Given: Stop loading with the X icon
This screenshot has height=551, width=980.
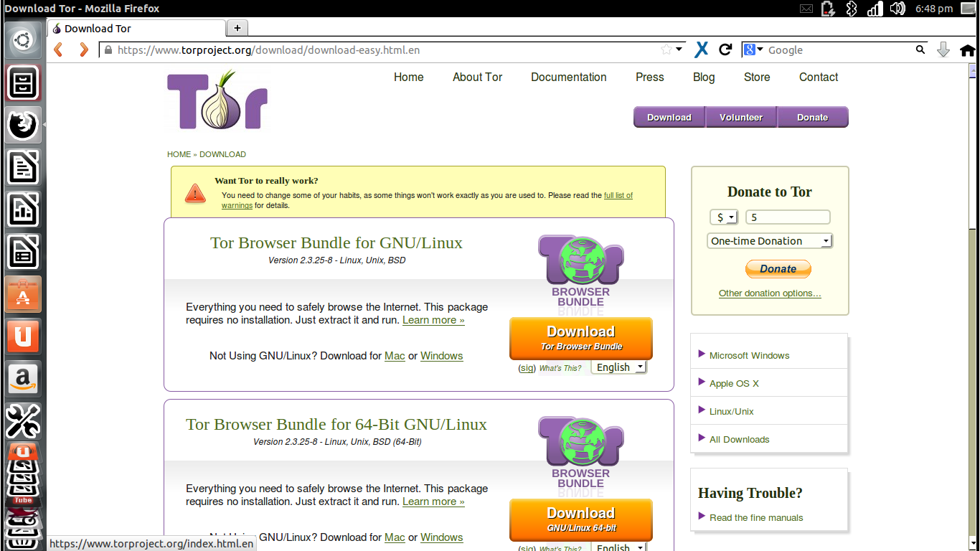Looking at the screenshot, I should point(702,50).
